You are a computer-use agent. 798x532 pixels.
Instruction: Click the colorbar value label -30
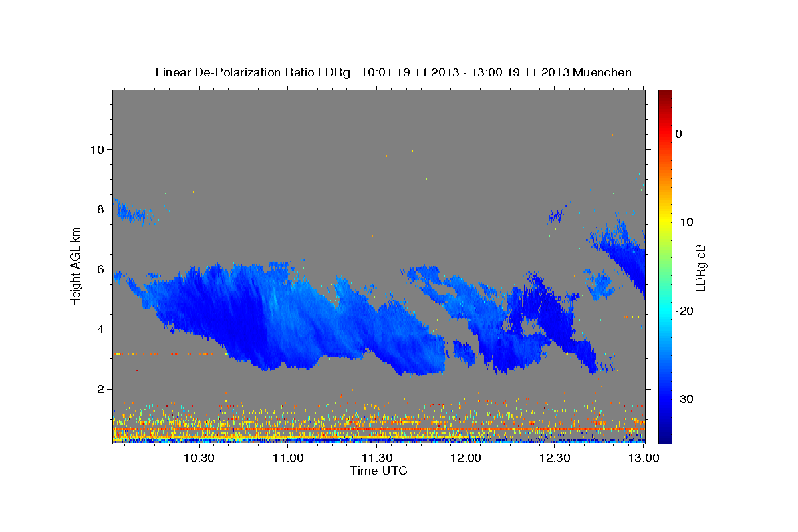pos(684,399)
